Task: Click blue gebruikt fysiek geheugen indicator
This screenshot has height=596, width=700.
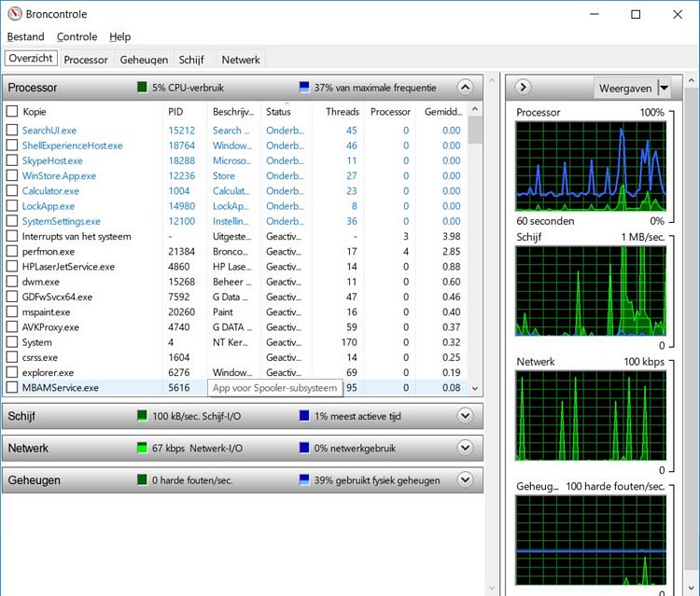Action: click(x=304, y=480)
